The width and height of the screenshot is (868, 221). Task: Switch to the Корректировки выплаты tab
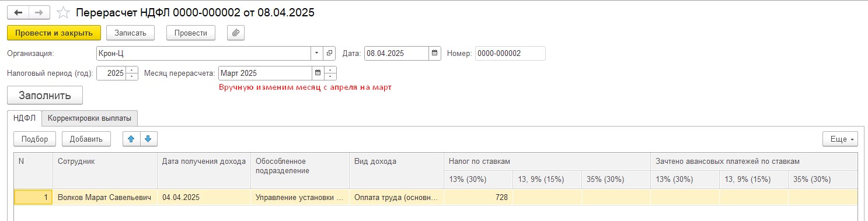coord(89,118)
